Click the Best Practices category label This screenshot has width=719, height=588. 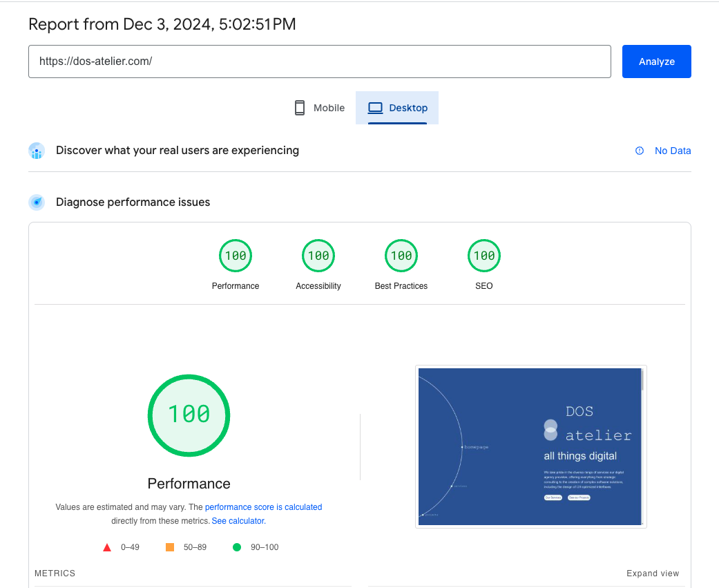click(x=401, y=286)
